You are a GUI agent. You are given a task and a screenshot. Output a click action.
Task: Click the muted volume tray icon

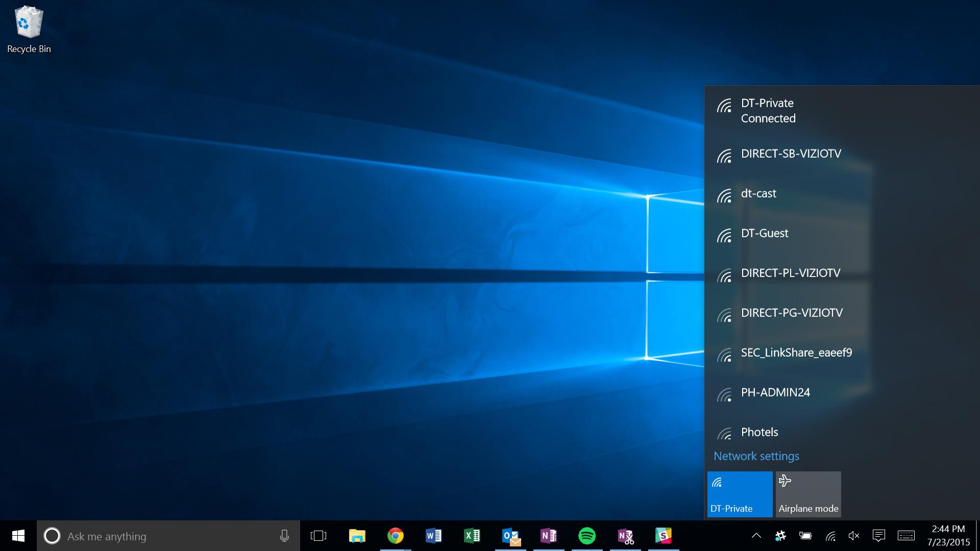[x=854, y=536]
